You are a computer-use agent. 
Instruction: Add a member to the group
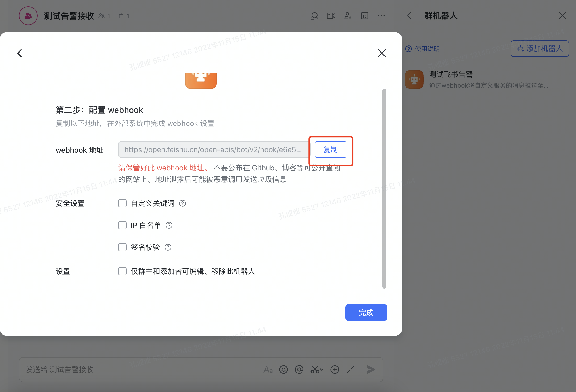348,16
